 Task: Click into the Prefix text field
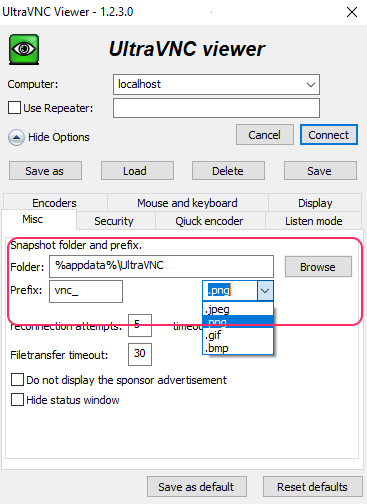click(x=86, y=291)
